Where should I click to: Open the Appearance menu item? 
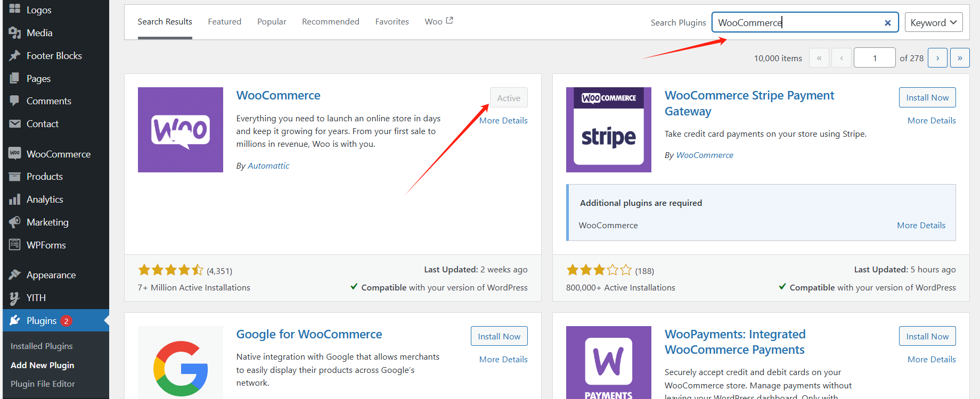coord(51,275)
